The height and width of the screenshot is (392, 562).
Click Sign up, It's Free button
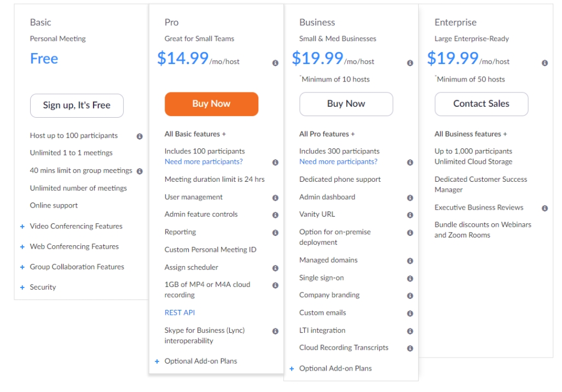(x=77, y=105)
